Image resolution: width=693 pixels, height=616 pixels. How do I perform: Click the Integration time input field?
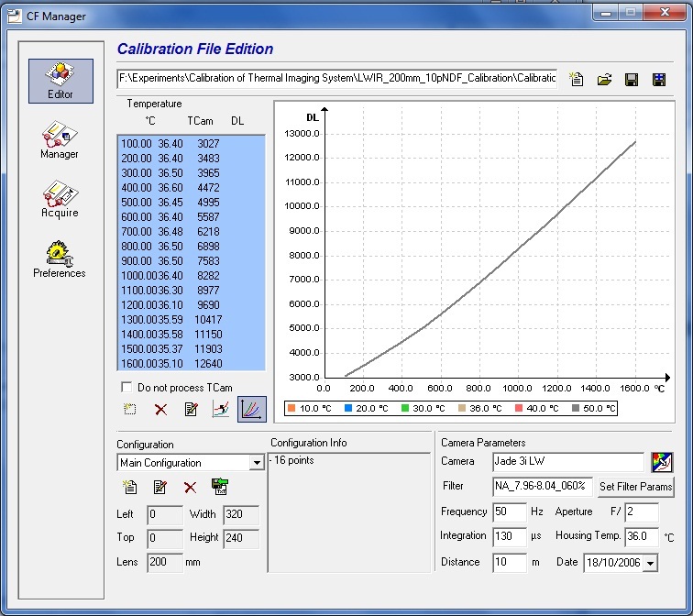[507, 536]
